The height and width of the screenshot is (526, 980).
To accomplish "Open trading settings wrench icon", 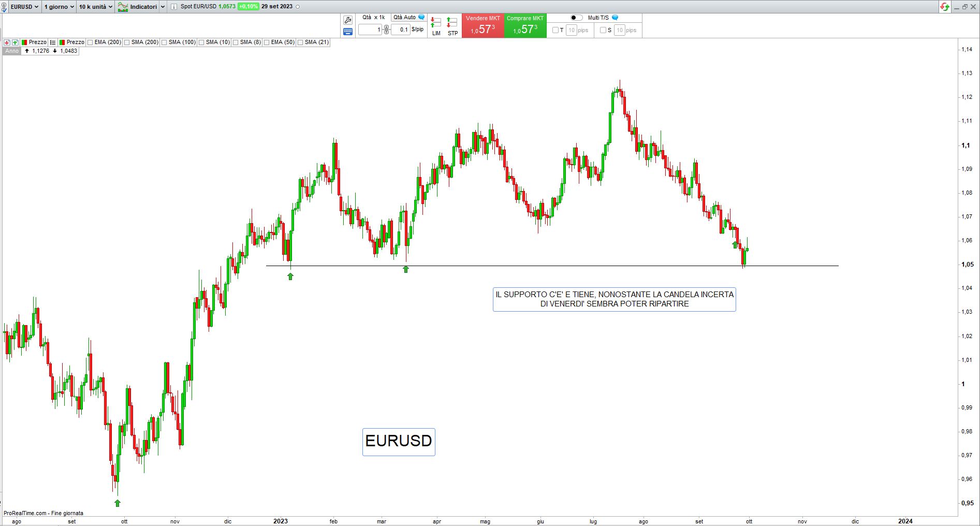I will 348,20.
